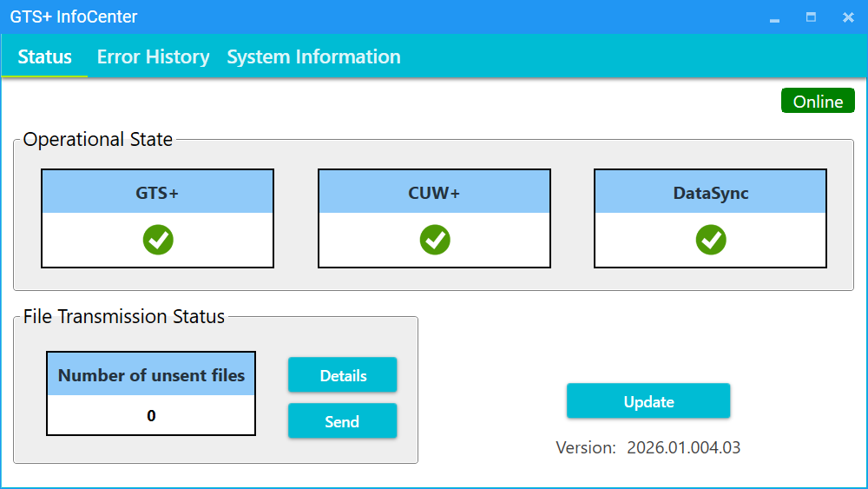
Task: Click the green checkmark under CUW+
Action: tap(434, 240)
